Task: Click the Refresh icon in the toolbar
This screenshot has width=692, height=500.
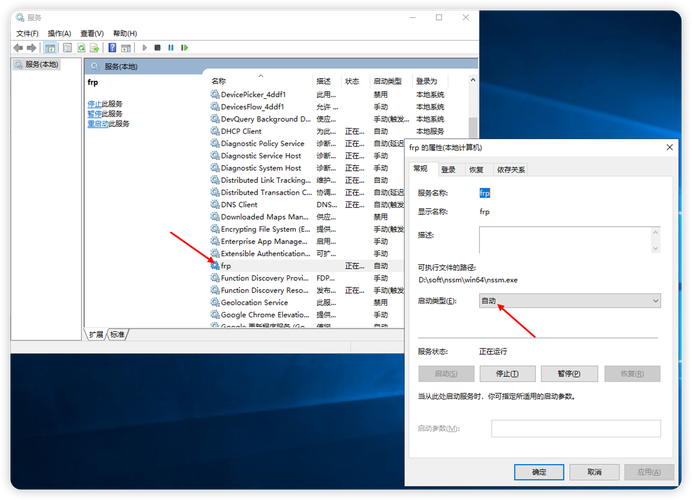Action: tap(81, 47)
